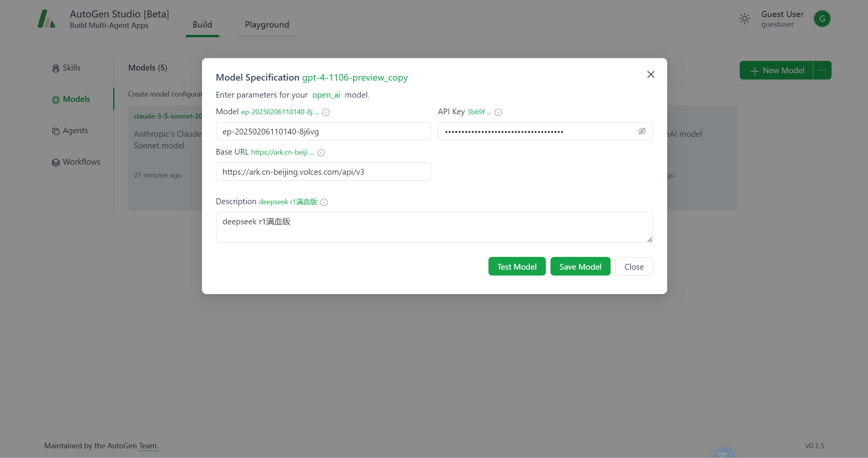Click the open_ai model type text
The width and height of the screenshot is (868, 458).
[326, 95]
